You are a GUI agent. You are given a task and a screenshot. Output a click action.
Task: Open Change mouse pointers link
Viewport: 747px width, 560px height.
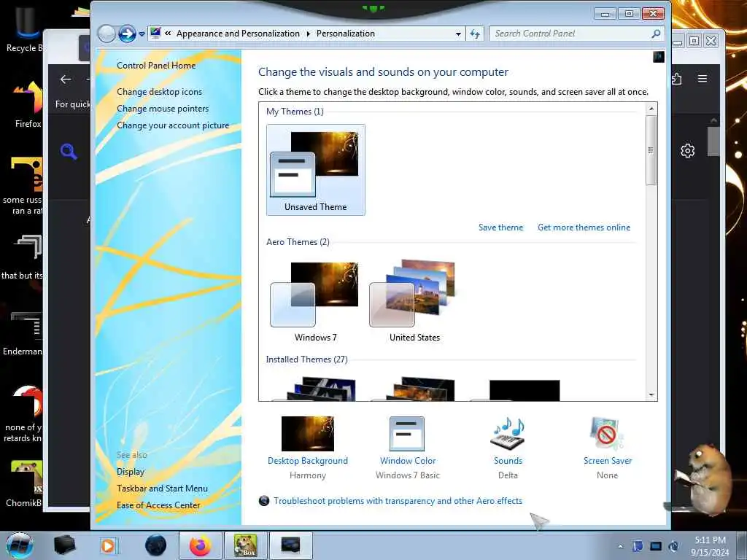pyautogui.click(x=163, y=109)
